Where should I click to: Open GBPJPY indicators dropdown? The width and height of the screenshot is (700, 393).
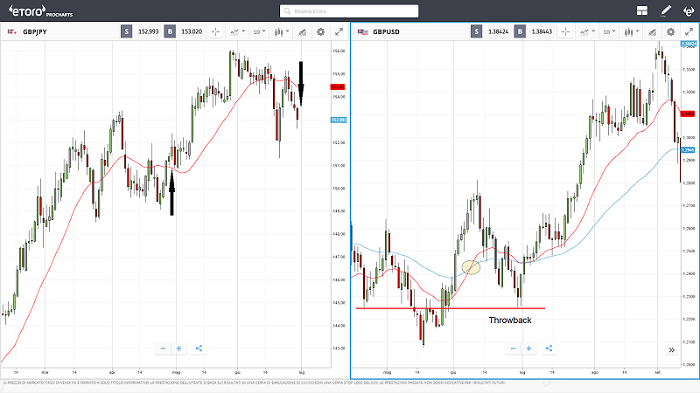[x=237, y=32]
